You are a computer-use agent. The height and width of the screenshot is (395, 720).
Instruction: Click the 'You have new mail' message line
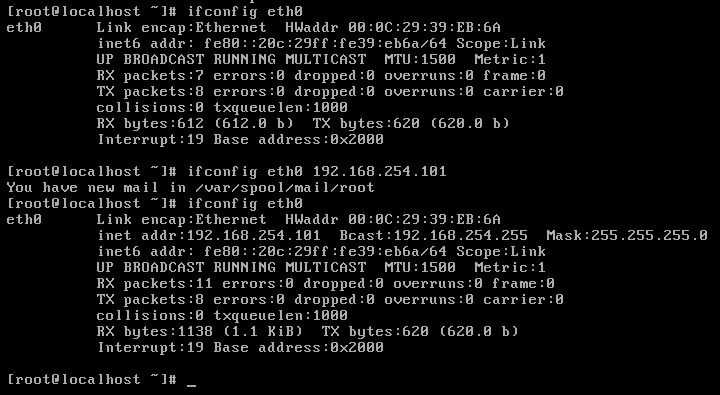pos(191,187)
